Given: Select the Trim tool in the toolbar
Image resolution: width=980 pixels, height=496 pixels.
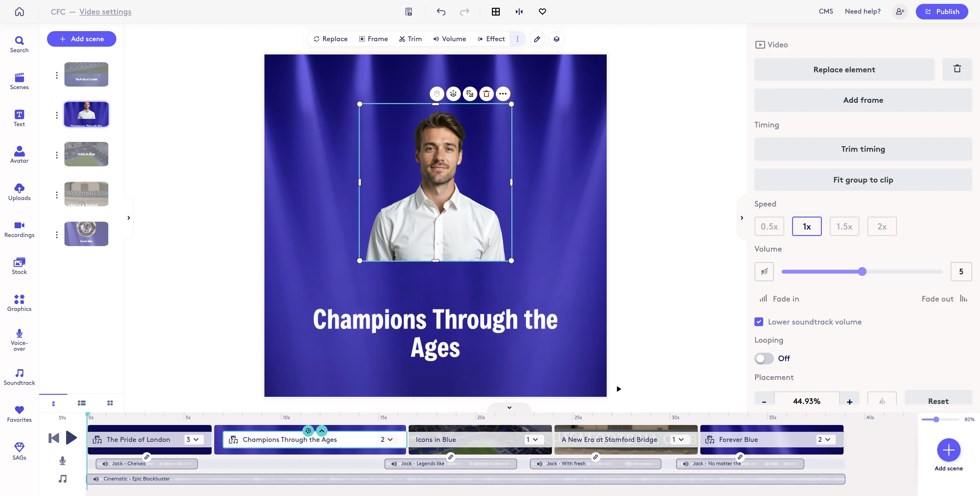Looking at the screenshot, I should 410,39.
